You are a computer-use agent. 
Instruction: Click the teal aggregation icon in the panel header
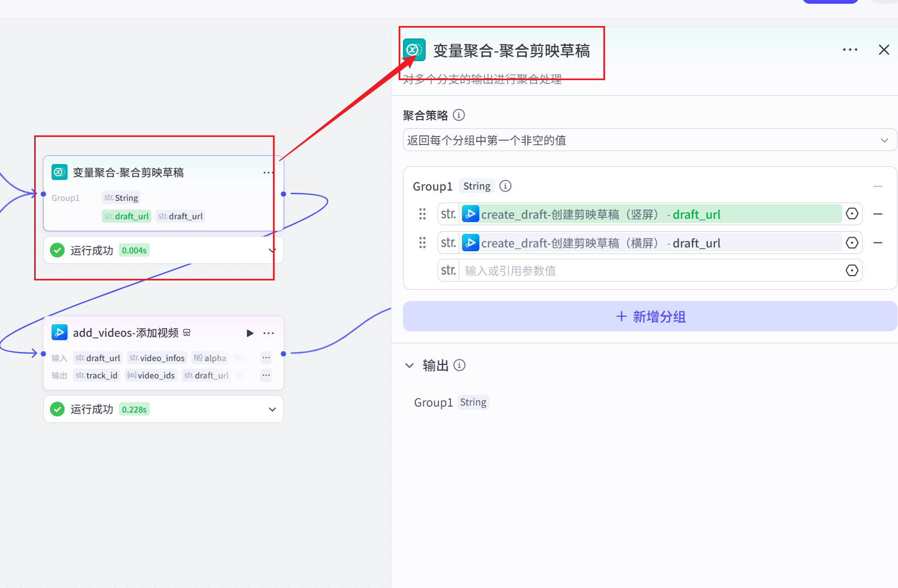pos(414,49)
